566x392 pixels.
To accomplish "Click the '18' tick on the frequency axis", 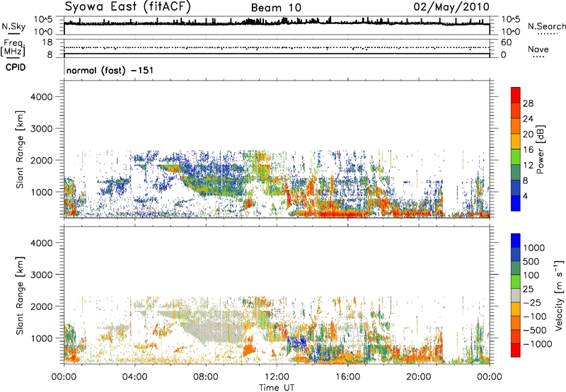I will pos(47,42).
